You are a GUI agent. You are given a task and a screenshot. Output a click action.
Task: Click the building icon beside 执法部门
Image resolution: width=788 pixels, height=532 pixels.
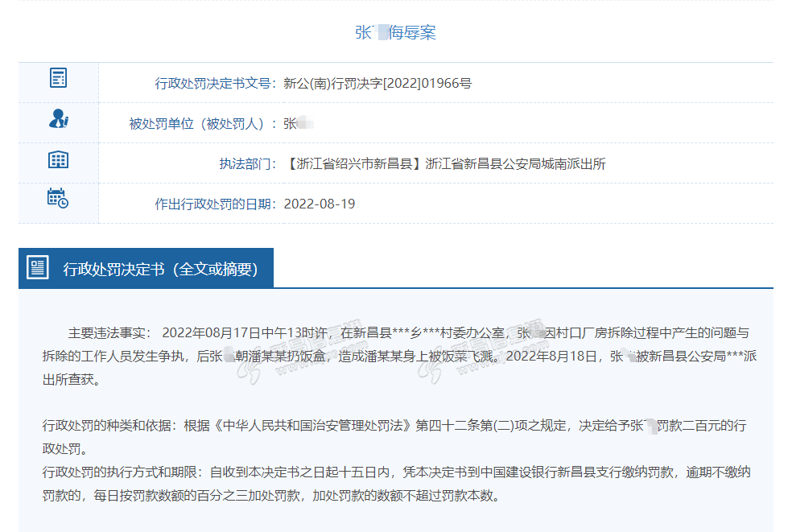pyautogui.click(x=58, y=159)
